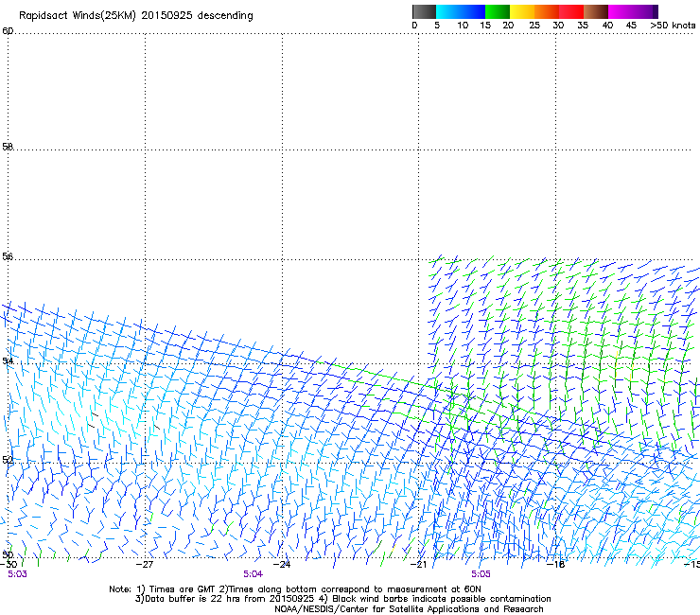Click the red 30-35 knots legend swatch
This screenshot has width=700, height=615.
tap(571, 11)
